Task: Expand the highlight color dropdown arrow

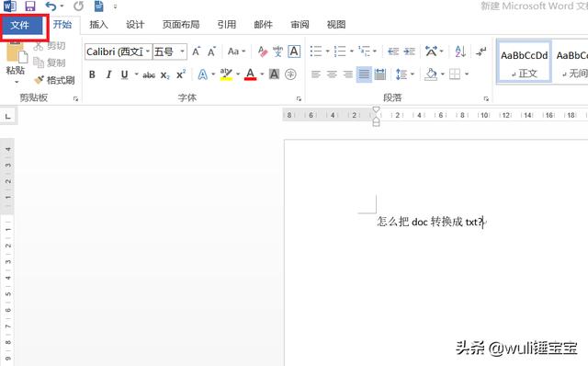Action: [238, 74]
